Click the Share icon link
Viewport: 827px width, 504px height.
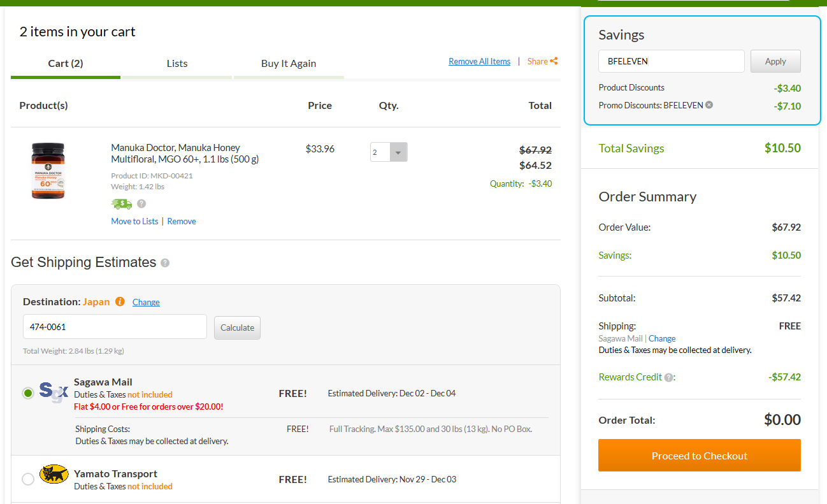point(543,61)
